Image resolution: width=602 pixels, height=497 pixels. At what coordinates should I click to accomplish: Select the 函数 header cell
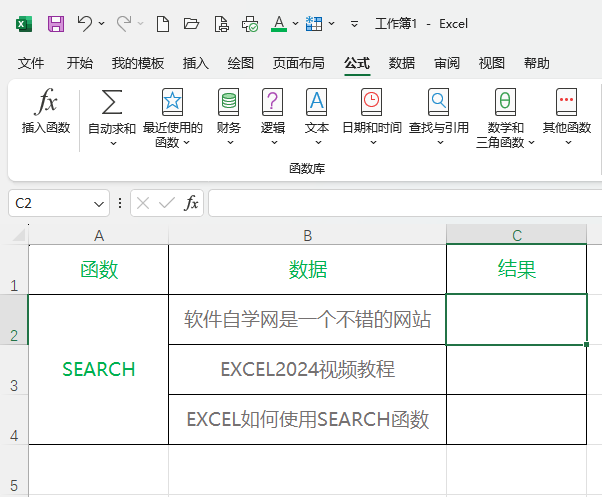[x=99, y=270]
